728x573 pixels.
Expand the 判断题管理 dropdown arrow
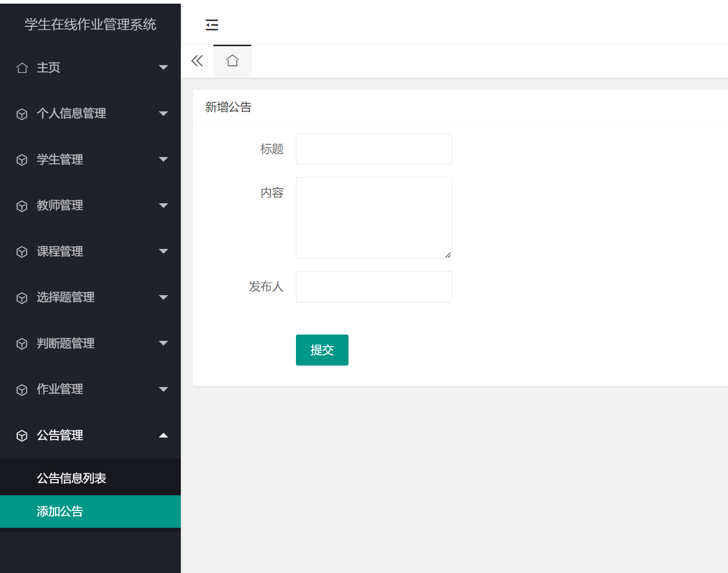(163, 343)
